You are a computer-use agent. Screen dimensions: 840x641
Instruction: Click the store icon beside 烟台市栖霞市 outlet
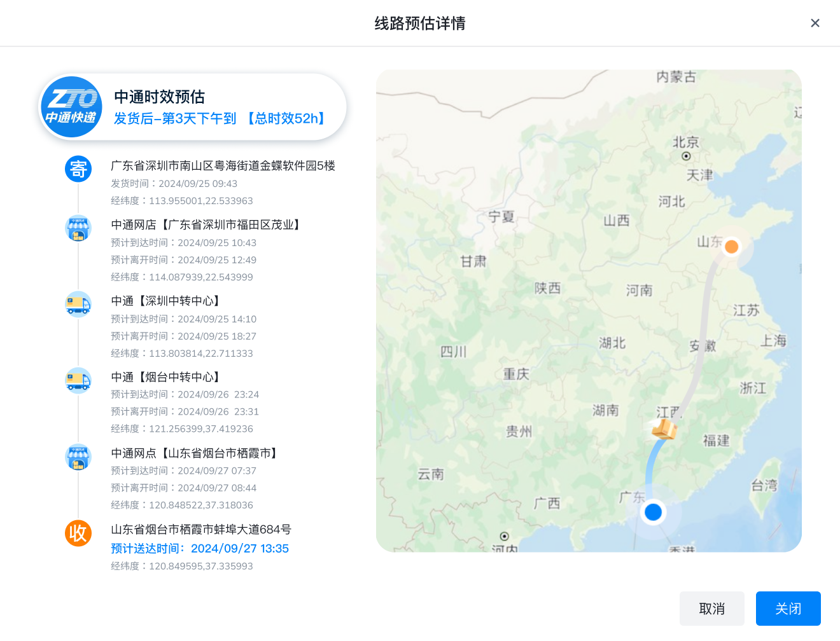[78, 457]
